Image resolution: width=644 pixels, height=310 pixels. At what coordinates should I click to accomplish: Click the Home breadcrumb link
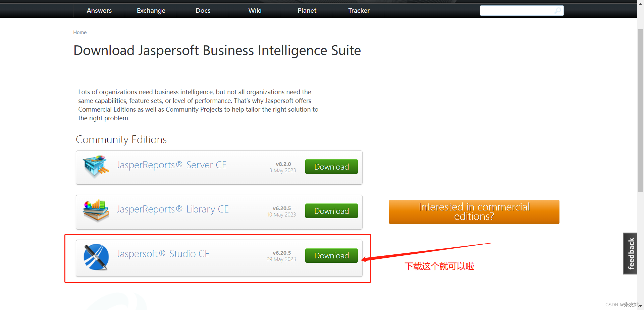pyautogui.click(x=80, y=33)
